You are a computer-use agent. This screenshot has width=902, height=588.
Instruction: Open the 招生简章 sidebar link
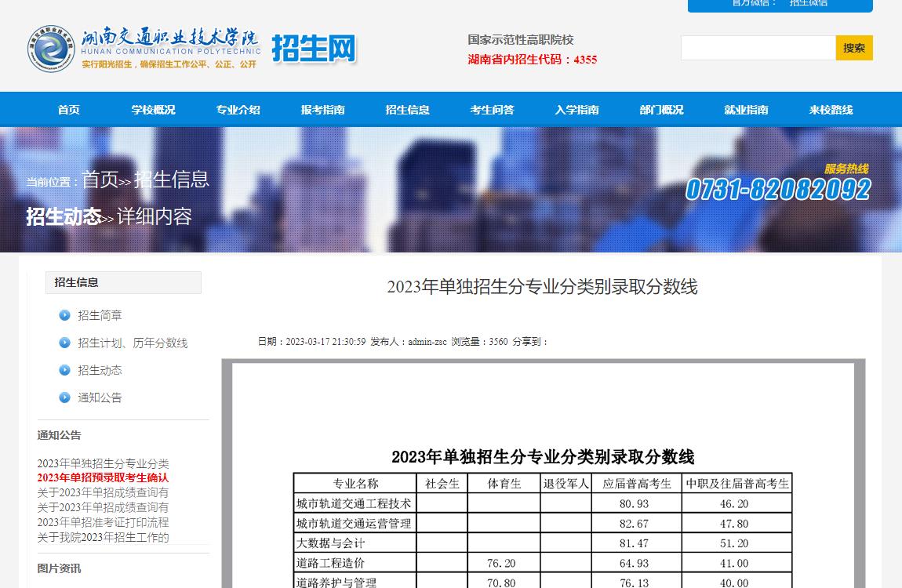pyautogui.click(x=100, y=315)
